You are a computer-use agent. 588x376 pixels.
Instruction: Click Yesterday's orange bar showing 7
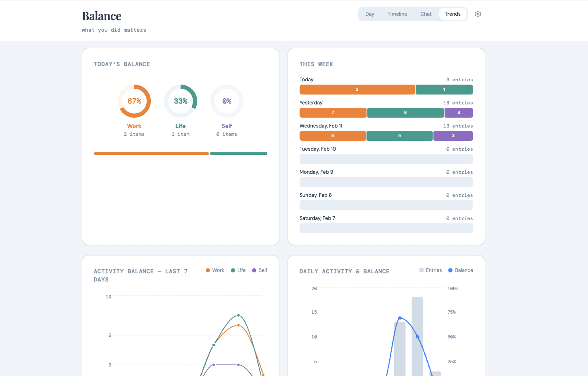pyautogui.click(x=333, y=113)
